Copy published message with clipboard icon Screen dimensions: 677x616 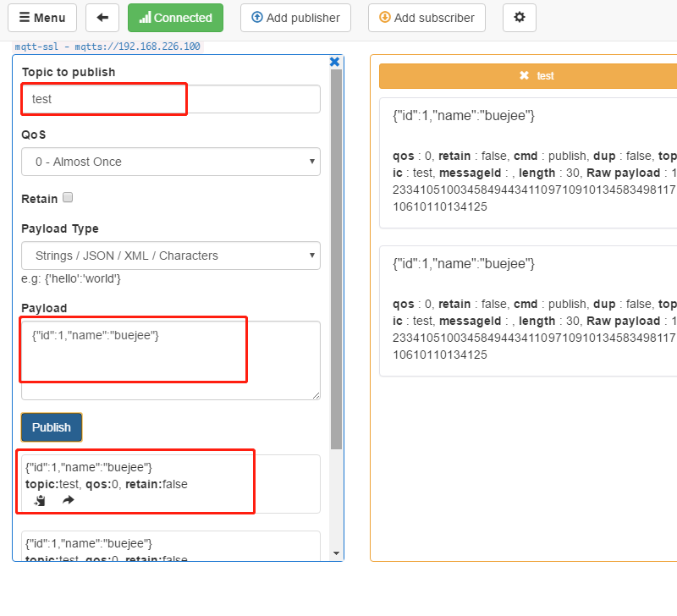(39, 500)
